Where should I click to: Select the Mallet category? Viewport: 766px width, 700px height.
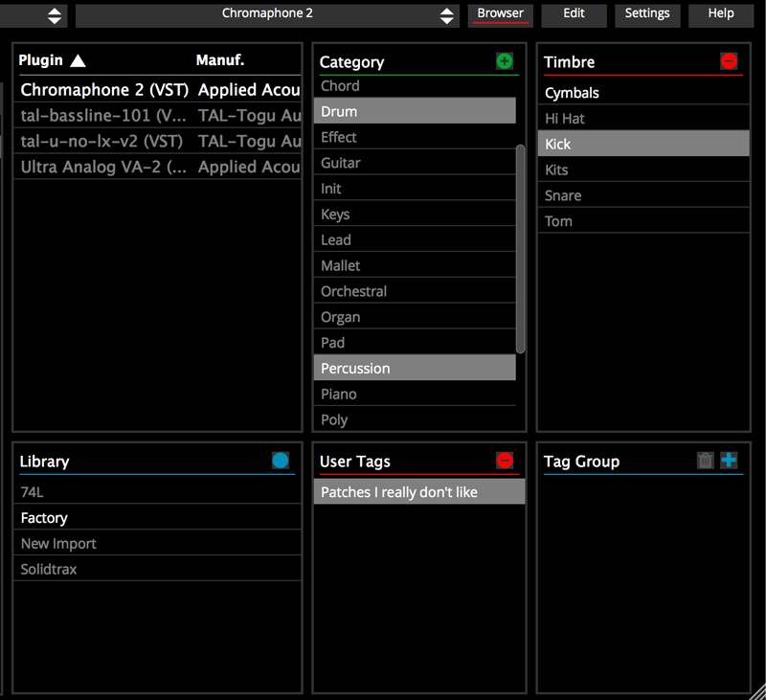click(415, 265)
